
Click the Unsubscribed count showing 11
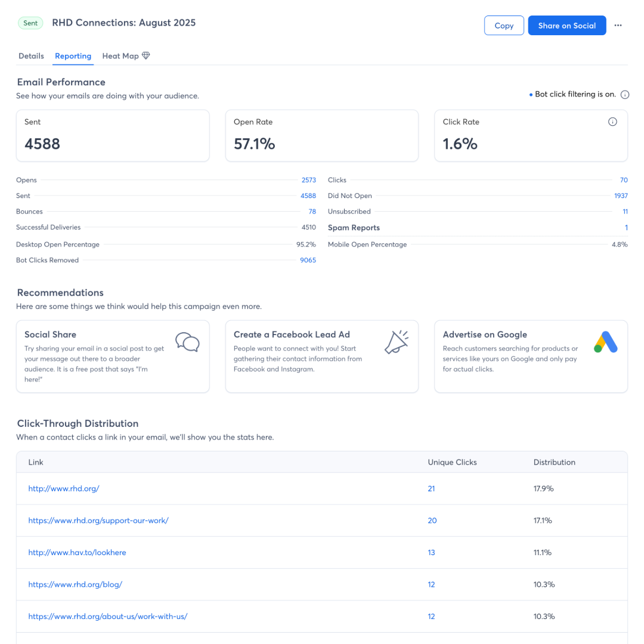click(625, 211)
